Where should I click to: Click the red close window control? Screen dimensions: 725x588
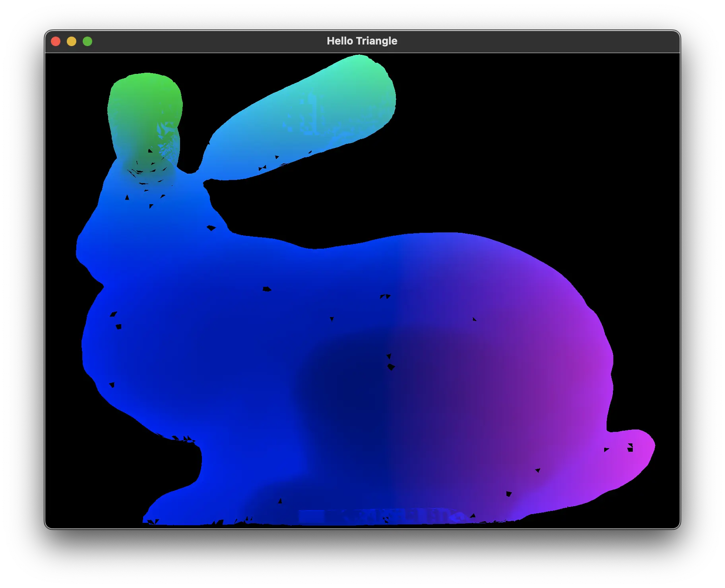pyautogui.click(x=56, y=41)
